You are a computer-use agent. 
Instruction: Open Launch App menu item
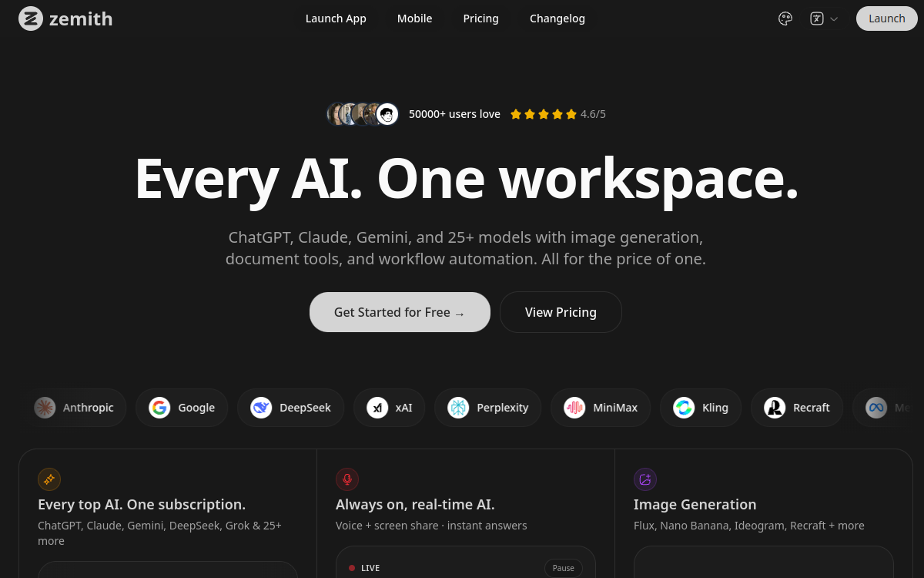click(x=336, y=18)
